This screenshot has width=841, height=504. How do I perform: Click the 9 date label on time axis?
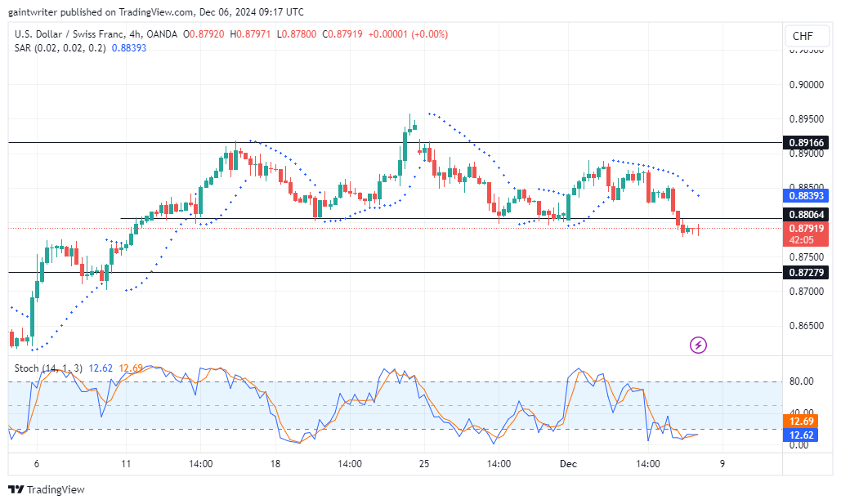(722, 464)
